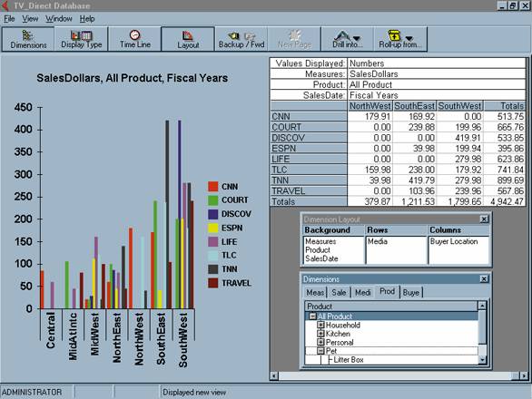This screenshot has height=399, width=532.
Task: Click the CNN legend color swatch
Action: [x=213, y=187]
